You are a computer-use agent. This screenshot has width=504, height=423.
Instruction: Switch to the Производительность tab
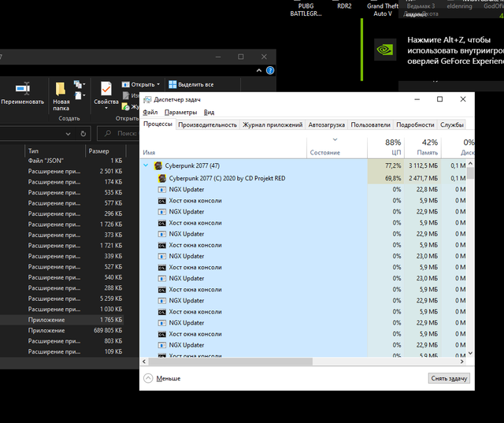tap(207, 124)
